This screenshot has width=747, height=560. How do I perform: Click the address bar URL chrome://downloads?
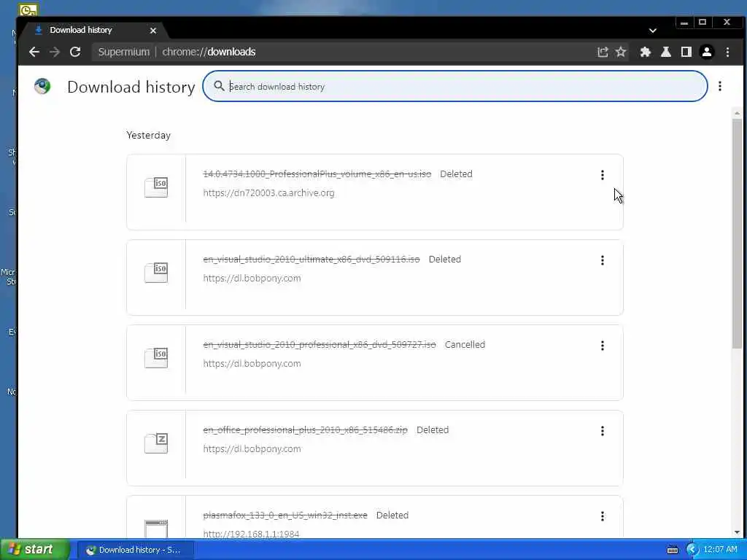point(209,52)
